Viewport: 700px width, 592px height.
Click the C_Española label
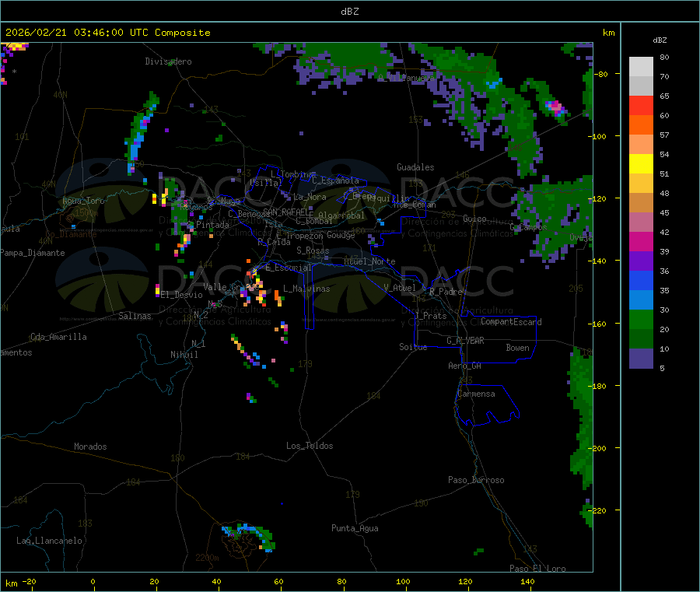(x=335, y=180)
